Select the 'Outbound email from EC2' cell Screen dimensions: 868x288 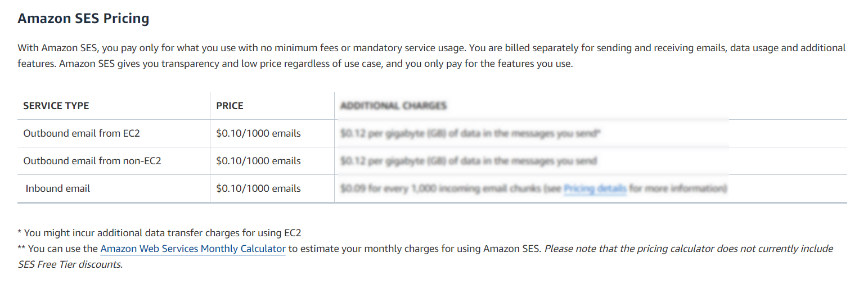(71, 133)
